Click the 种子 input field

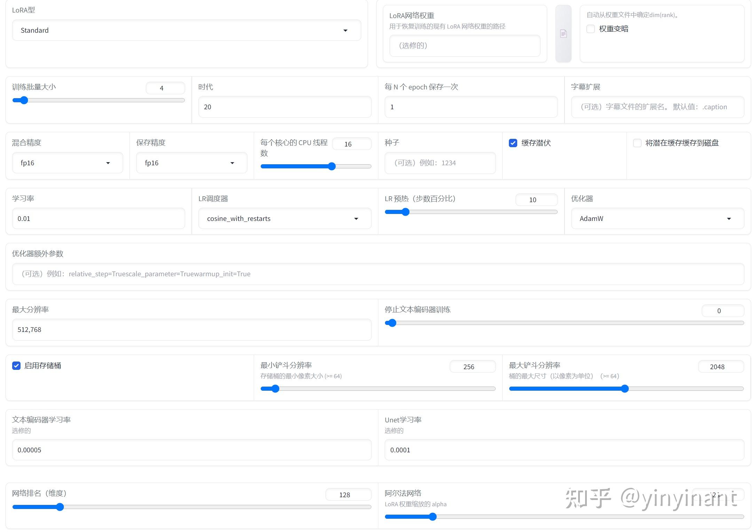click(x=440, y=163)
